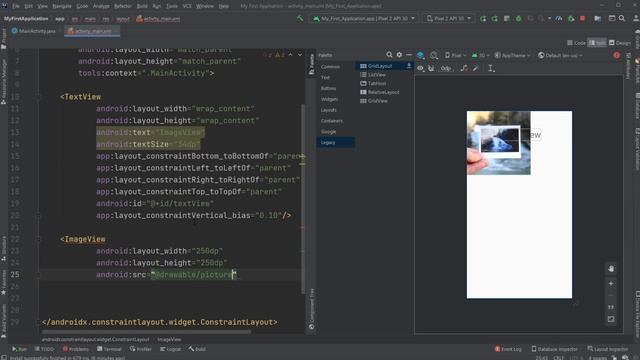Toggle view options eye icon in design toolbar
The height and width of the screenshot is (360, 640).
420,68
